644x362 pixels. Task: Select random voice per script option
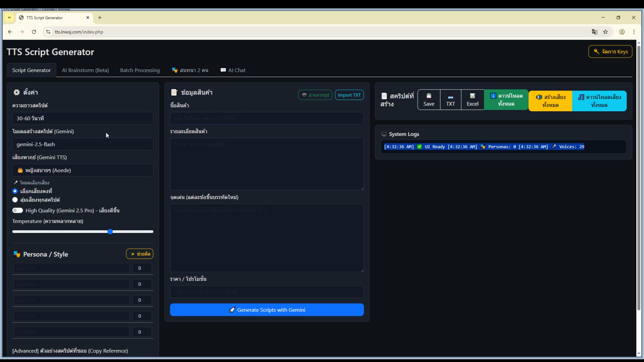tap(15, 200)
